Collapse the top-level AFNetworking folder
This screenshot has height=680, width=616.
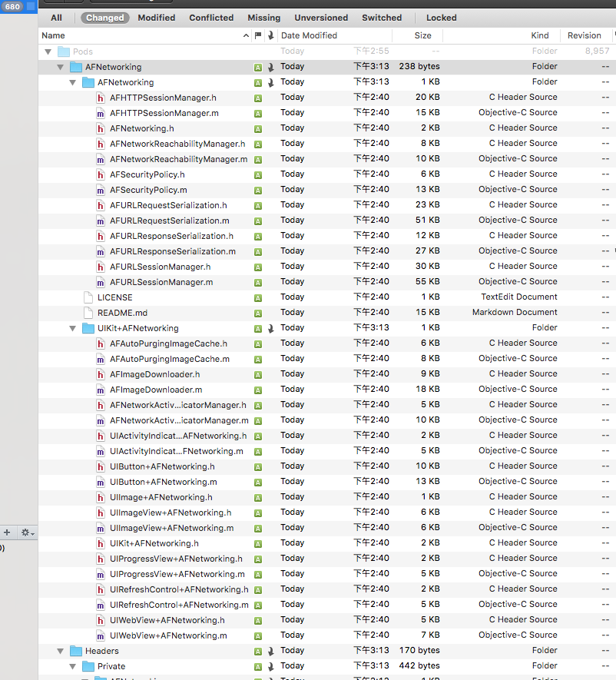point(60,67)
